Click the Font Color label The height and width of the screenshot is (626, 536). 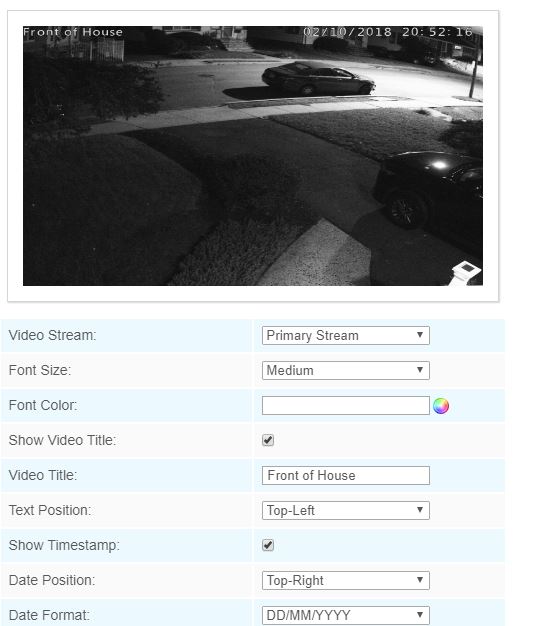click(43, 405)
